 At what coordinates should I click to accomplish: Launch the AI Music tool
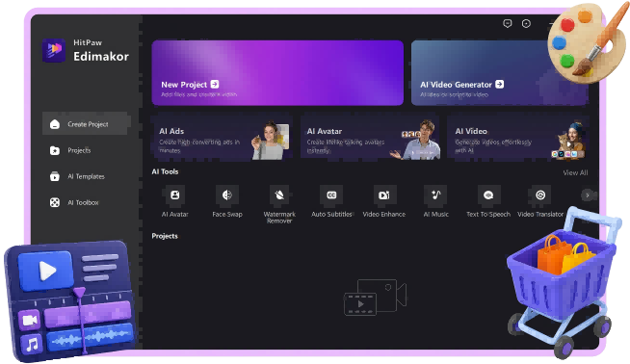(436, 195)
